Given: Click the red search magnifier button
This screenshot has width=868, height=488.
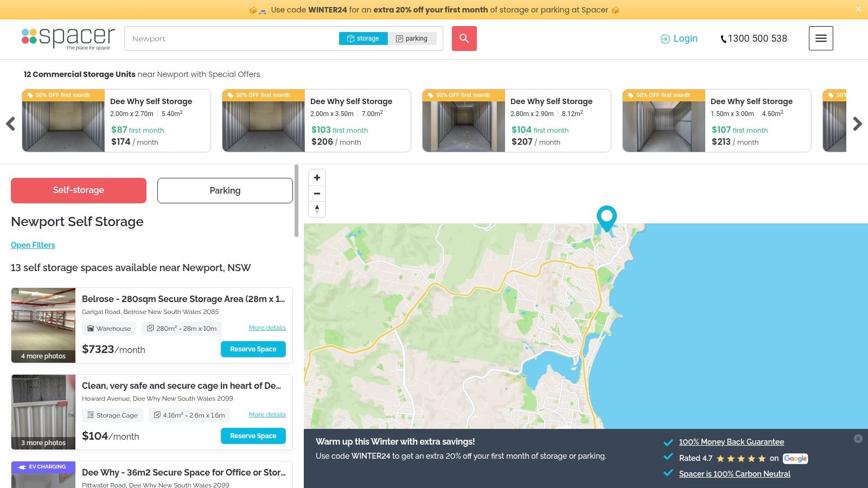Looking at the screenshot, I should click(x=464, y=38).
